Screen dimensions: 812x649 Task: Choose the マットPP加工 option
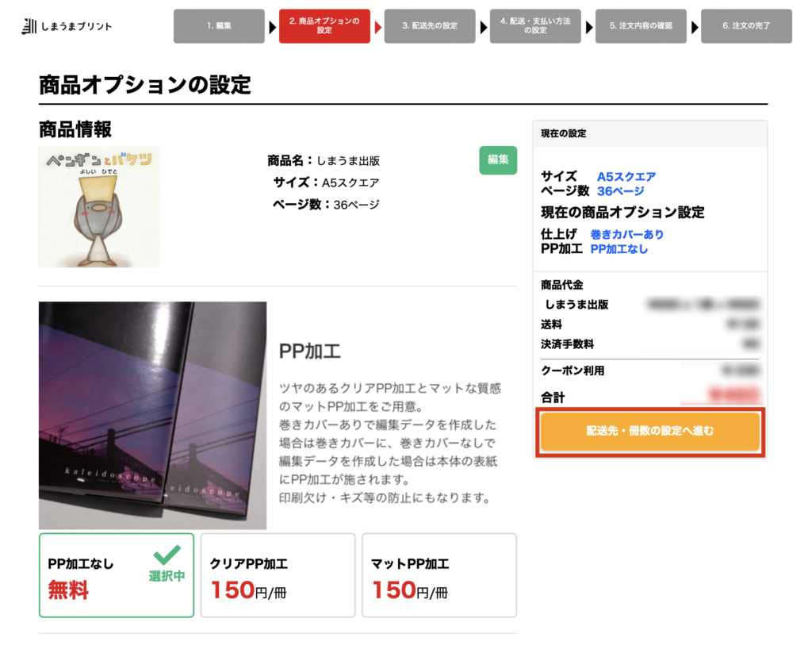click(x=439, y=575)
